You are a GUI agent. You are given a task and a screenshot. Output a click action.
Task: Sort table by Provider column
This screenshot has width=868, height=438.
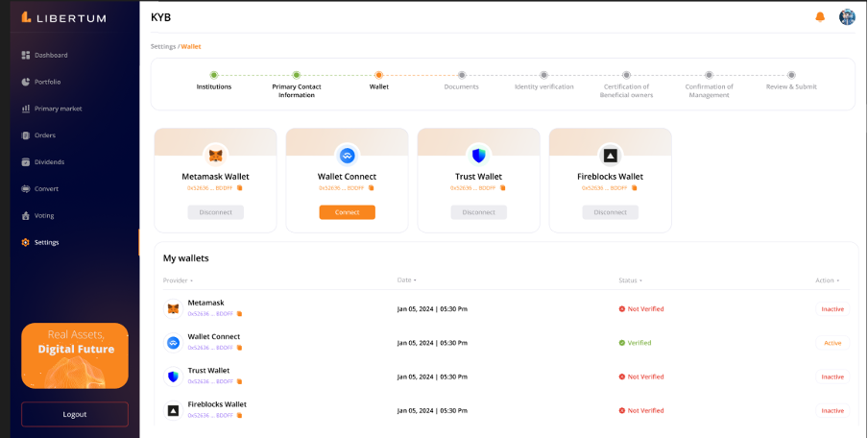(178, 280)
